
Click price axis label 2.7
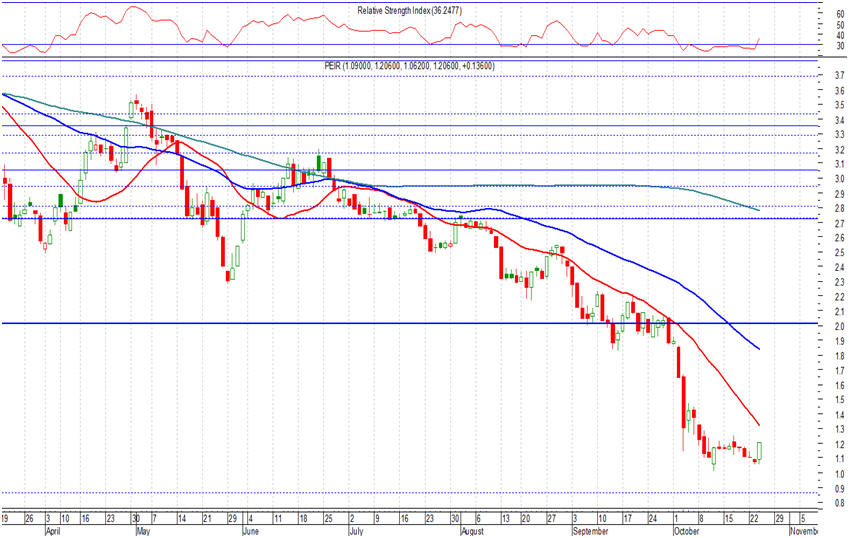pos(840,223)
